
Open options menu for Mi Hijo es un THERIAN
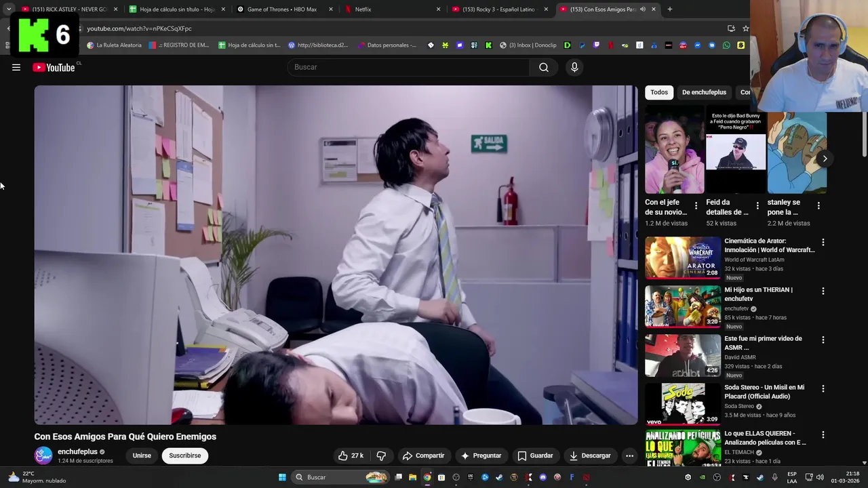click(x=823, y=291)
